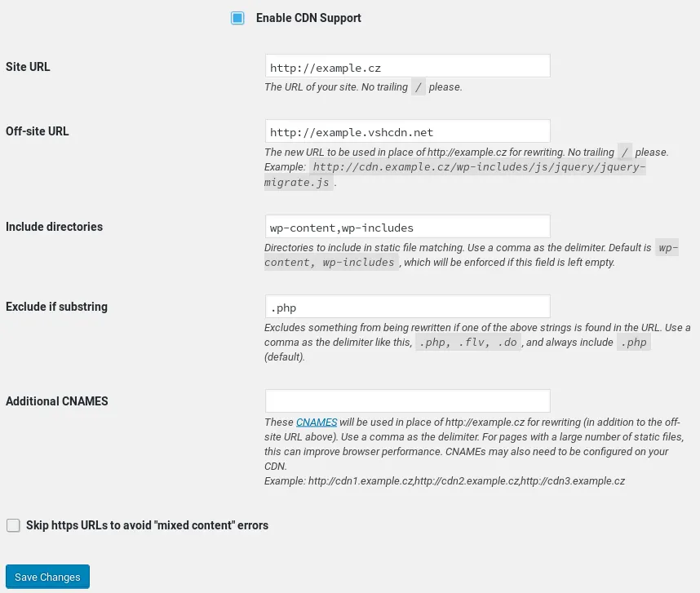Click the Additional CNAMES label

coord(56,401)
